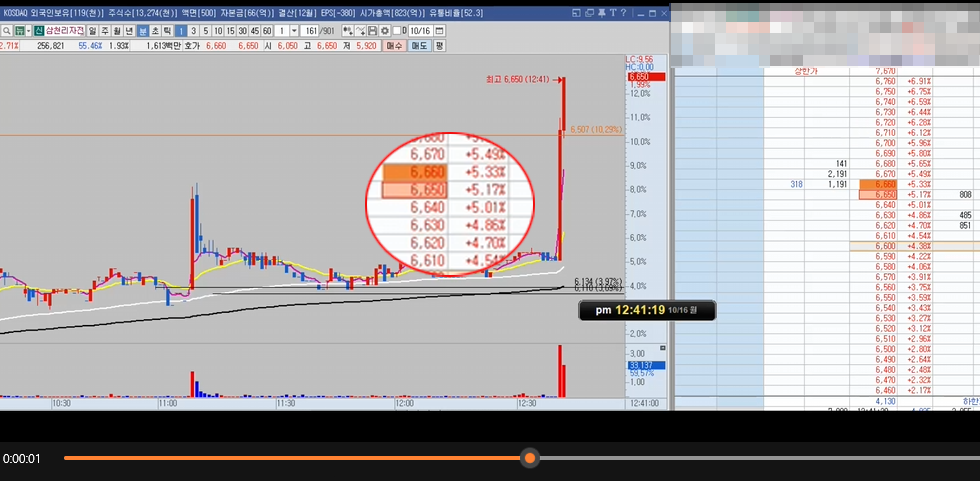
Task: Click the 삼천리자전 stock name field
Action: pos(65,31)
